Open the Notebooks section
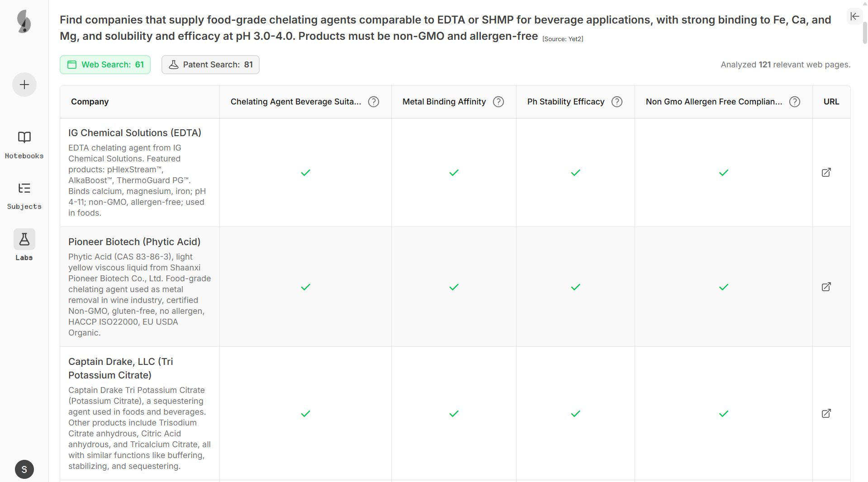 [24, 145]
